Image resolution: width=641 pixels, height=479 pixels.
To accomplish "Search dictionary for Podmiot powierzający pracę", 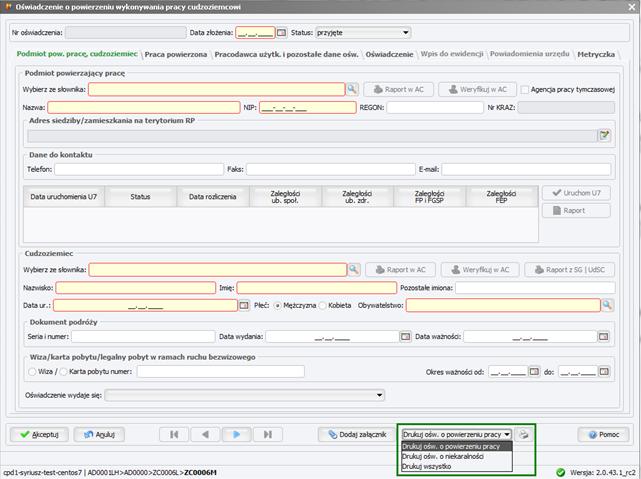I will (352, 89).
